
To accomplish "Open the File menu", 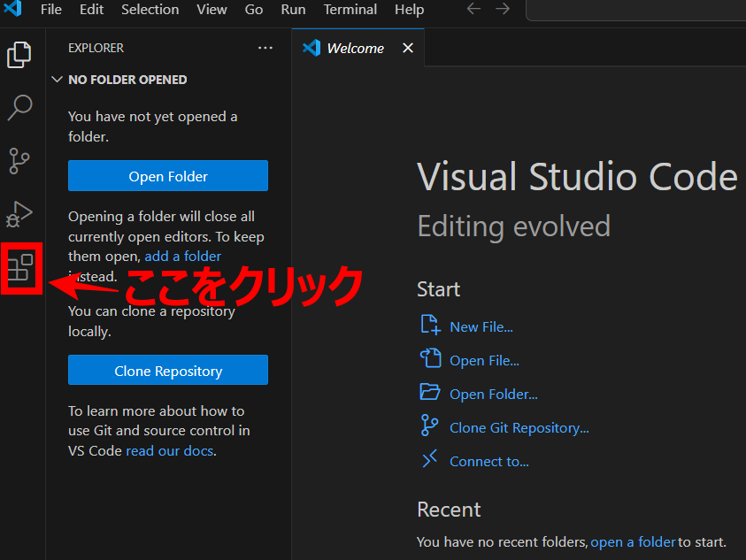I will 51,10.
